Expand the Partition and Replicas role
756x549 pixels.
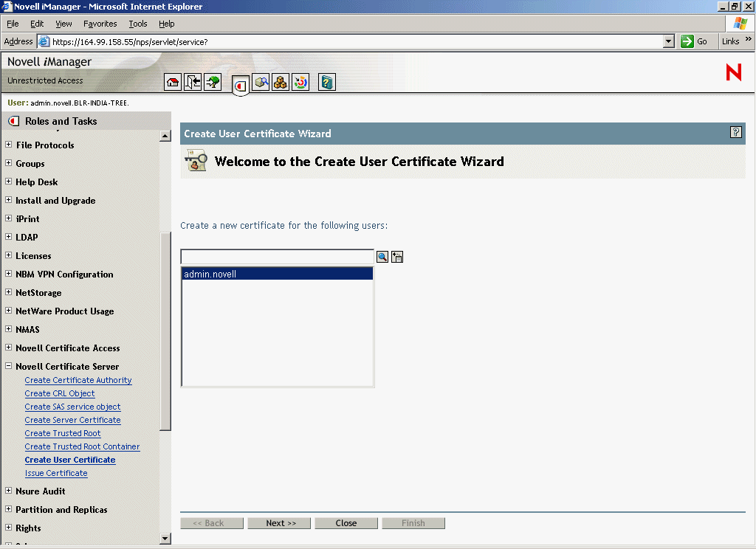[8, 509]
